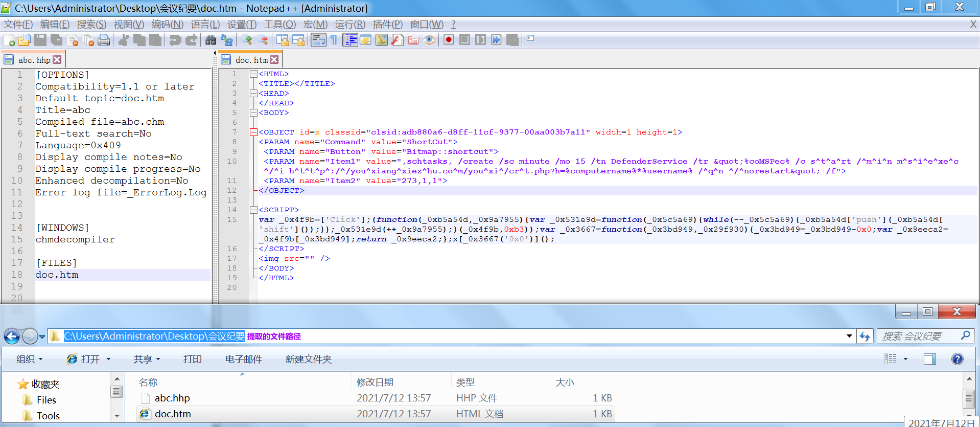Go back with the Explorer Back arrow

coord(12,336)
